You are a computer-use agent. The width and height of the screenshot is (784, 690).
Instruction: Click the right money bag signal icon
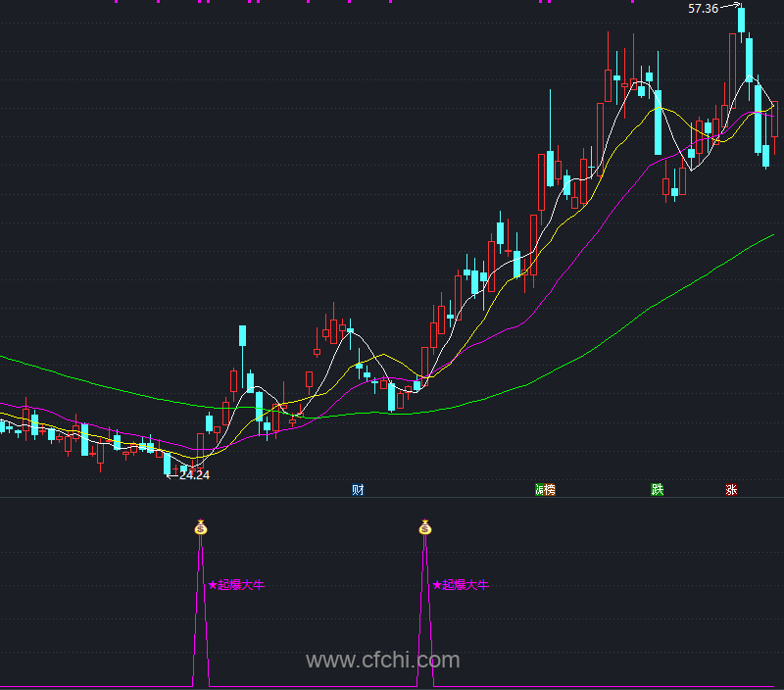(x=425, y=527)
